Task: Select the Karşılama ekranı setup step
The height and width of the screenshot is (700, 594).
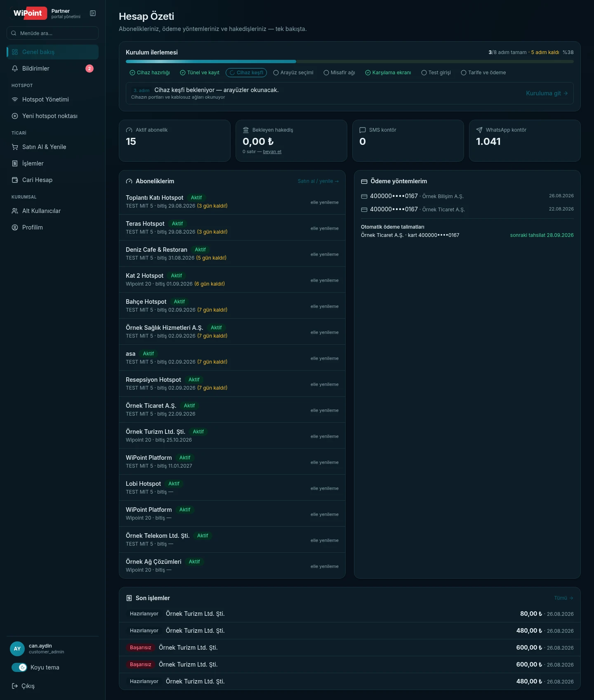Action: pyautogui.click(x=388, y=73)
